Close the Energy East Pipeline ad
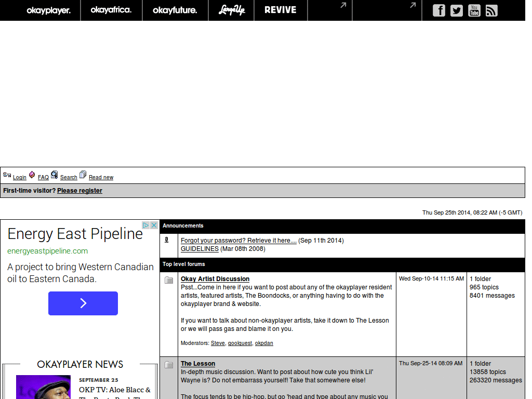532x399 pixels. point(154,225)
